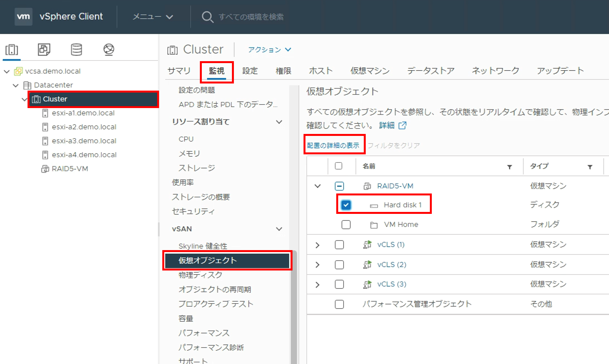
Task: Click the vCLS (1) VM icon
Action: tap(367, 245)
